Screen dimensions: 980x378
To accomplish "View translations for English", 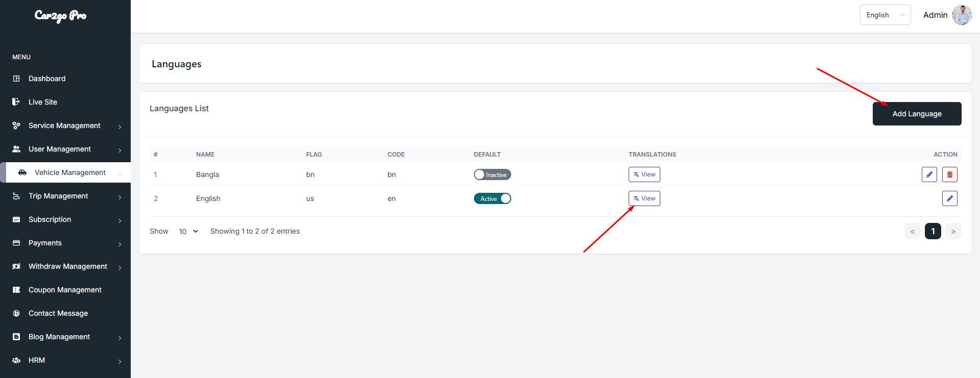I will 644,198.
